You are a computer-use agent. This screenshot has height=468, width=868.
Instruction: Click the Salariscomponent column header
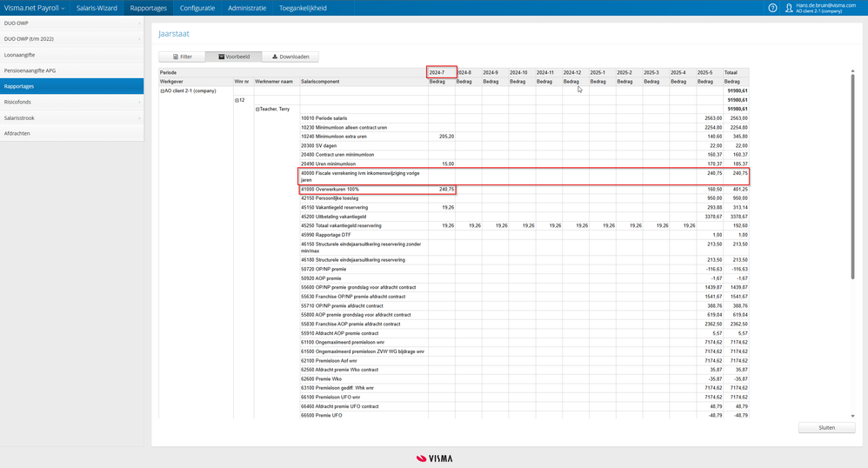321,82
